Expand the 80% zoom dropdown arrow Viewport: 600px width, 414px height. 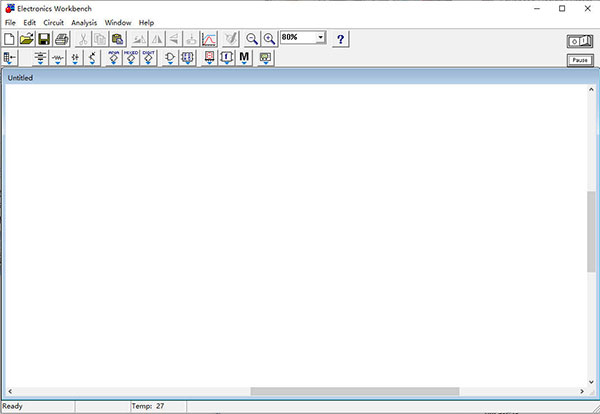point(321,37)
